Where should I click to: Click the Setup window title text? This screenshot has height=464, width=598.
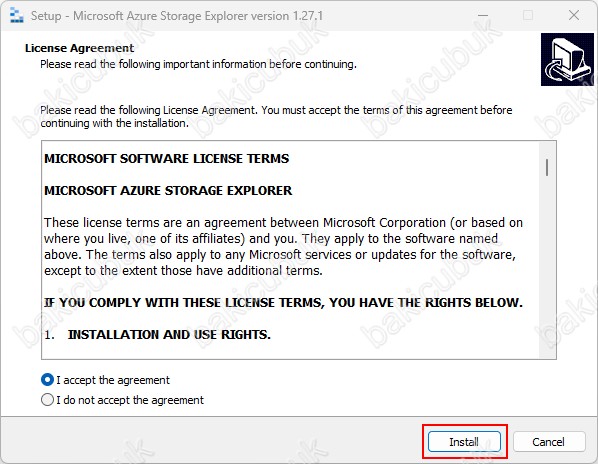coord(177,16)
